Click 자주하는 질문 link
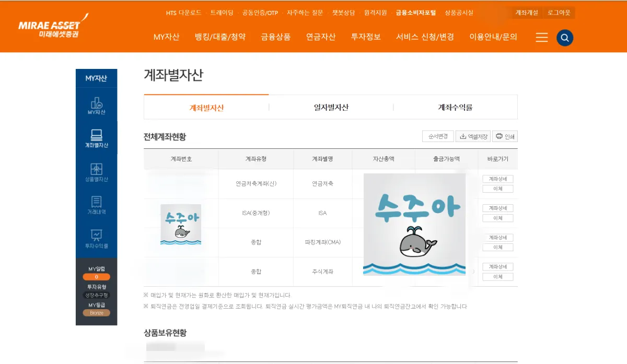The height and width of the screenshot is (364, 627). point(305,13)
